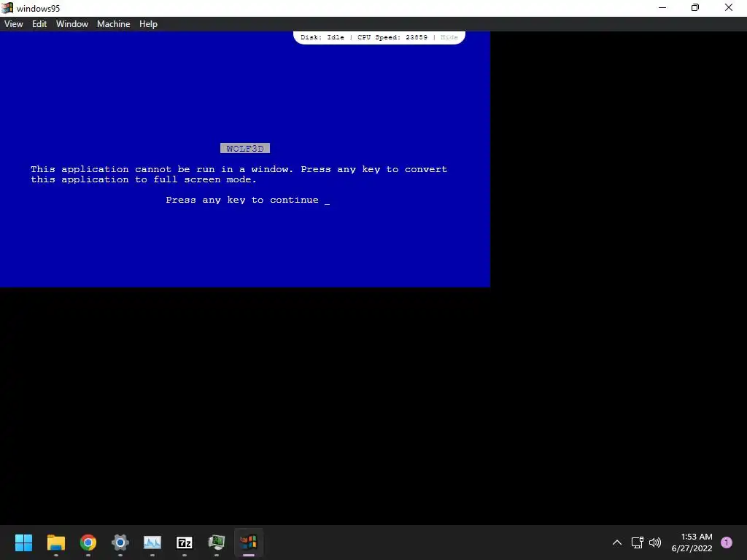747x560 pixels.
Task: Click 'Disk: Idle' status text
Action: pos(322,37)
